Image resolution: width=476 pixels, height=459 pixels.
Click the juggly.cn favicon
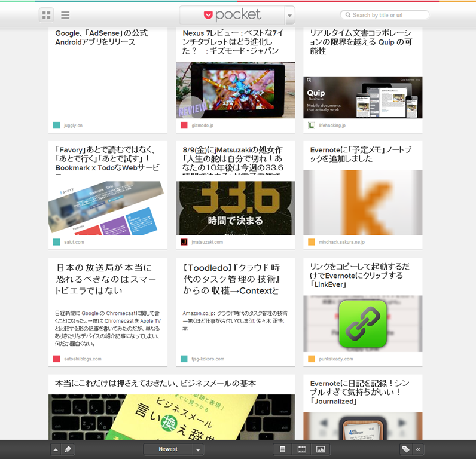(56, 126)
